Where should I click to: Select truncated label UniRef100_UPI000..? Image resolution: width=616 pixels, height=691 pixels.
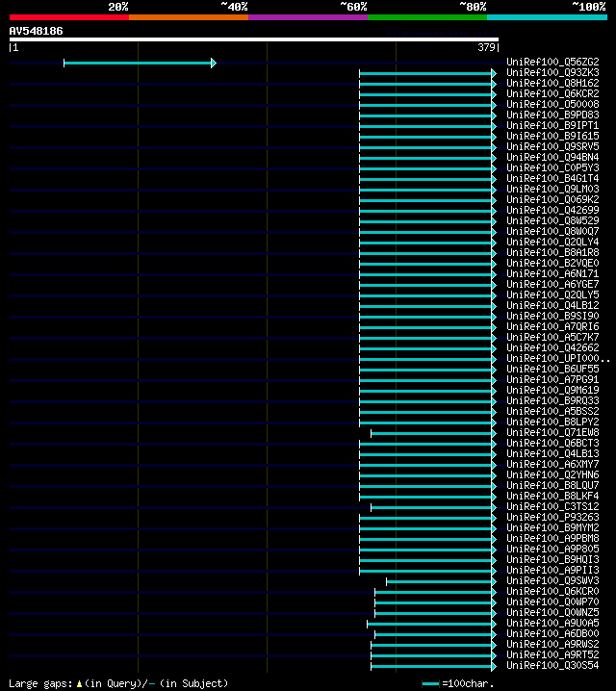(558, 358)
